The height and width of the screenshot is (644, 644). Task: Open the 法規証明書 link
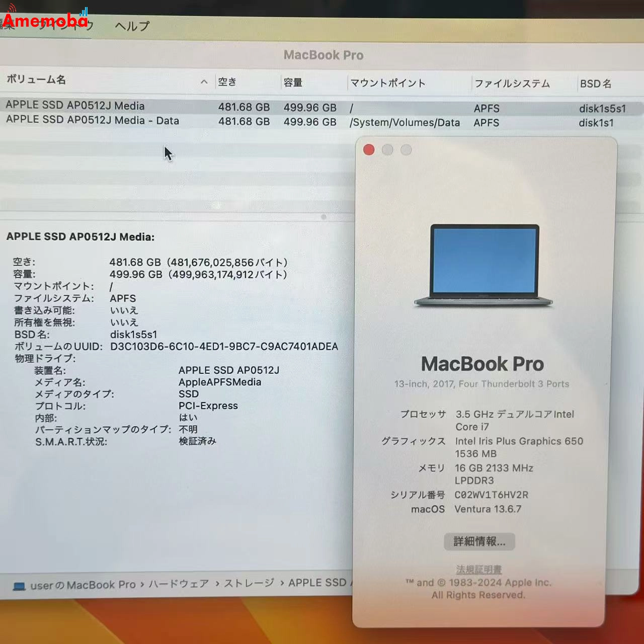[x=479, y=569]
